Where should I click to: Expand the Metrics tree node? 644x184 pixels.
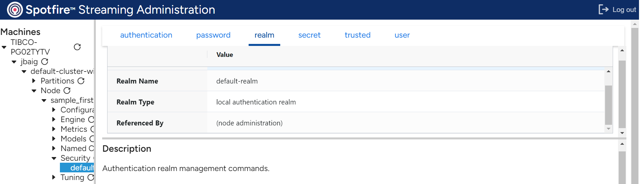[54, 129]
